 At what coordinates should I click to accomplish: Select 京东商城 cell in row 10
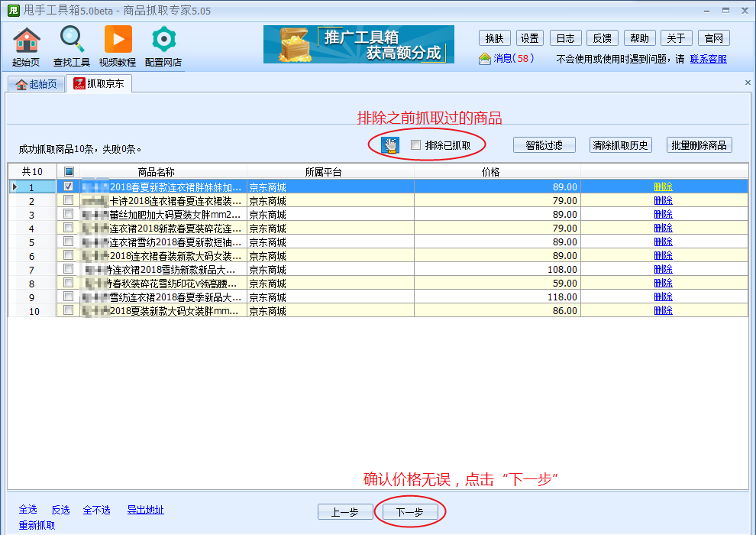pos(330,310)
